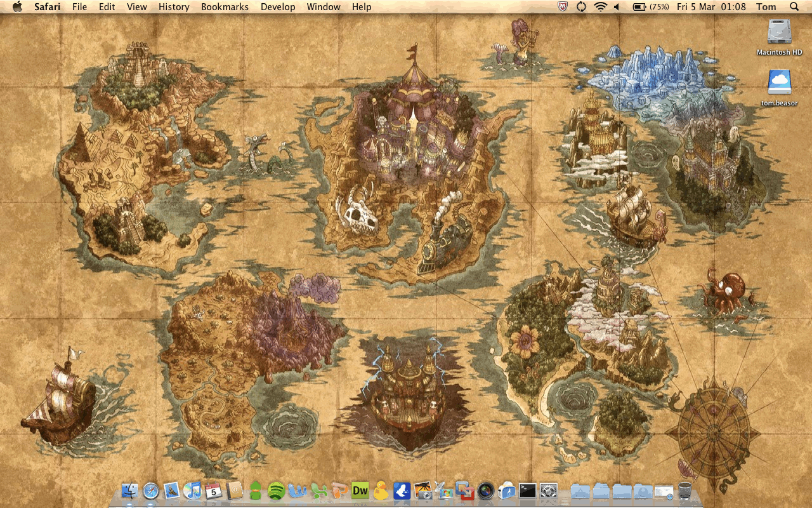Launch Address Book from the Dock
This screenshot has width=812, height=508.
point(234,490)
